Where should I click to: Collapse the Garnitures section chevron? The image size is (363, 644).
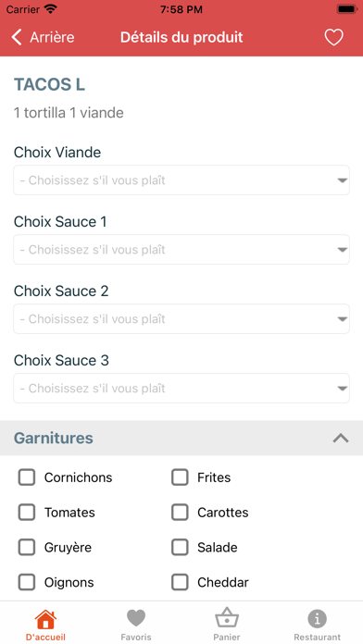click(x=341, y=439)
